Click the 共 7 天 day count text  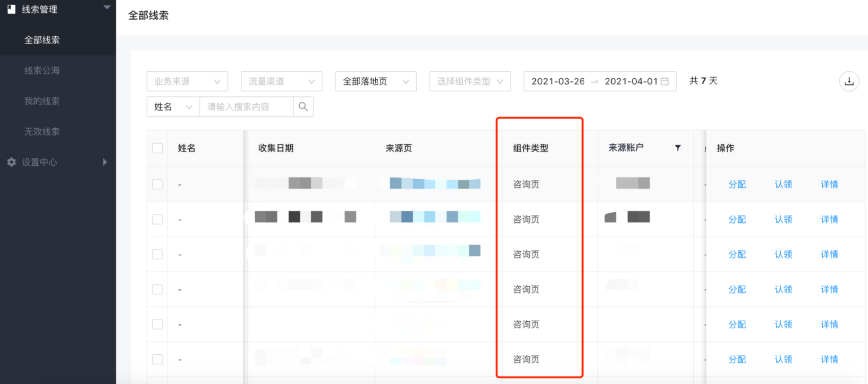(703, 81)
